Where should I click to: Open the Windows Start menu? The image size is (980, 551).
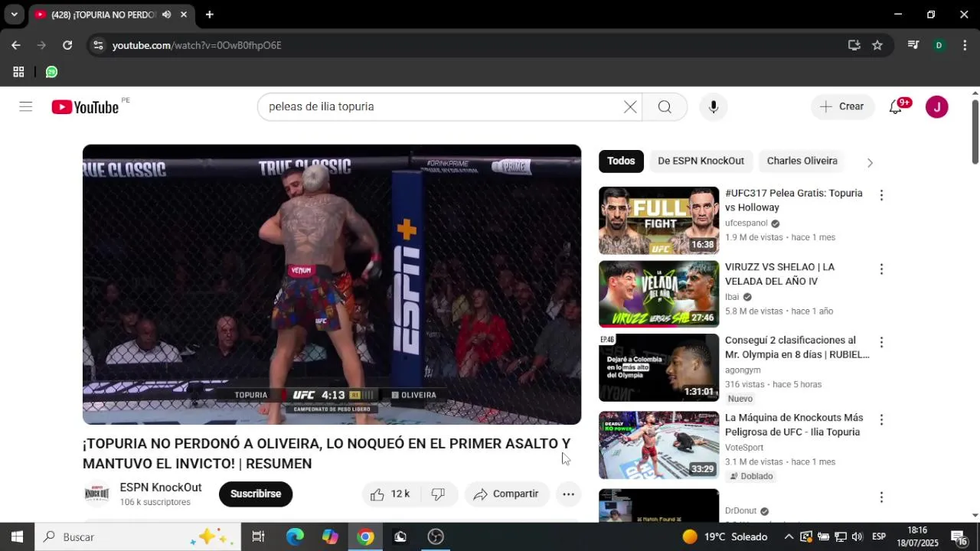point(17,536)
